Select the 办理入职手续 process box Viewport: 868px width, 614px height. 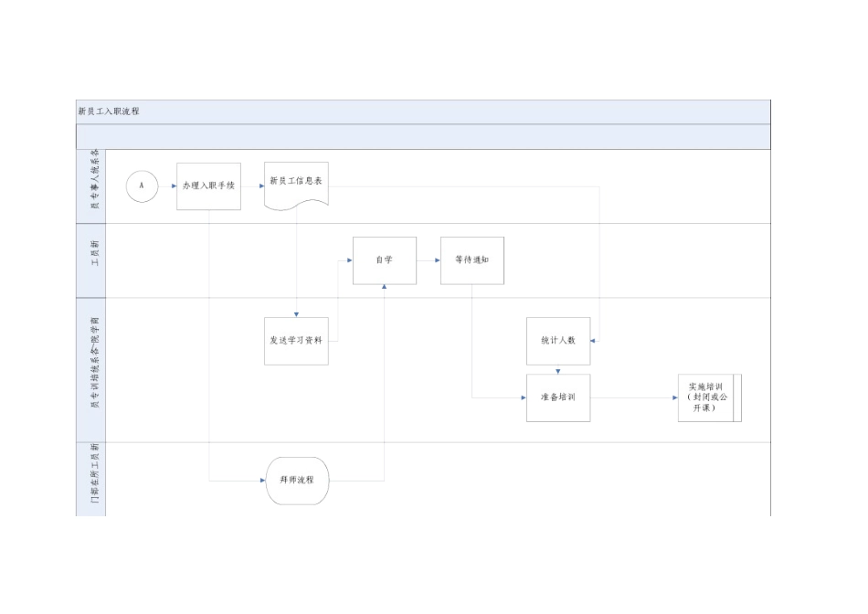208,185
